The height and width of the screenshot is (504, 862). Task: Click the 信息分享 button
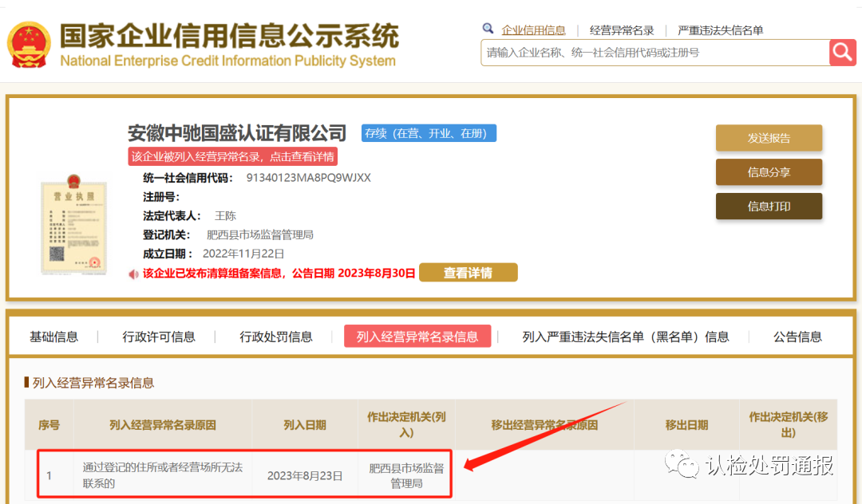point(769,171)
